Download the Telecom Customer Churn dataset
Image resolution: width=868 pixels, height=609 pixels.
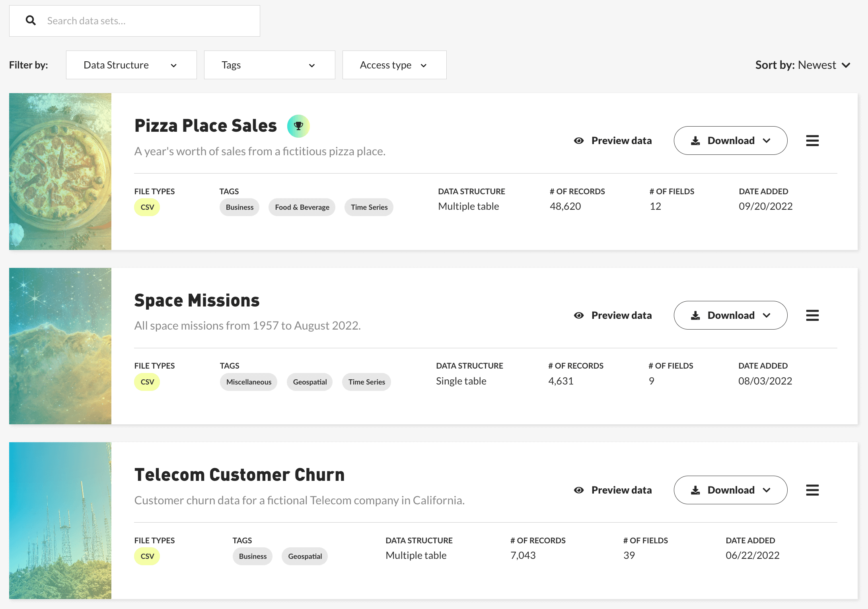point(730,490)
